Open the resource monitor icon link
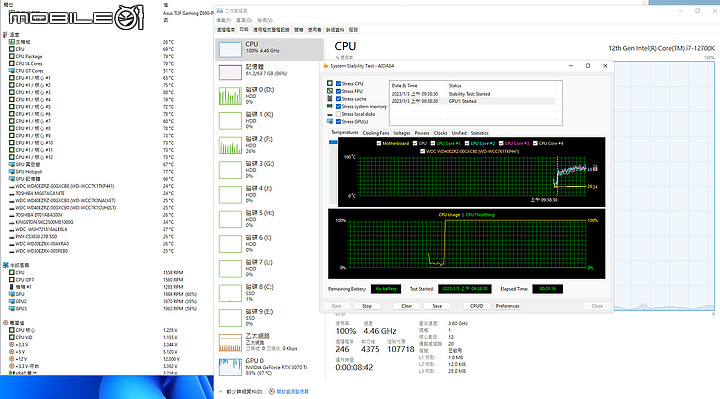The width and height of the screenshot is (720, 399). coord(272,392)
